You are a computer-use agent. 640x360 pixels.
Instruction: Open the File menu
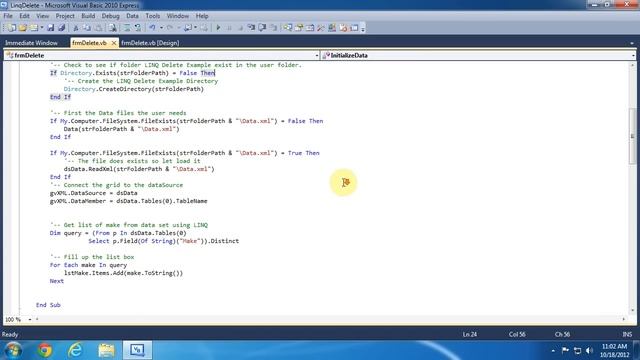[x=8, y=16]
